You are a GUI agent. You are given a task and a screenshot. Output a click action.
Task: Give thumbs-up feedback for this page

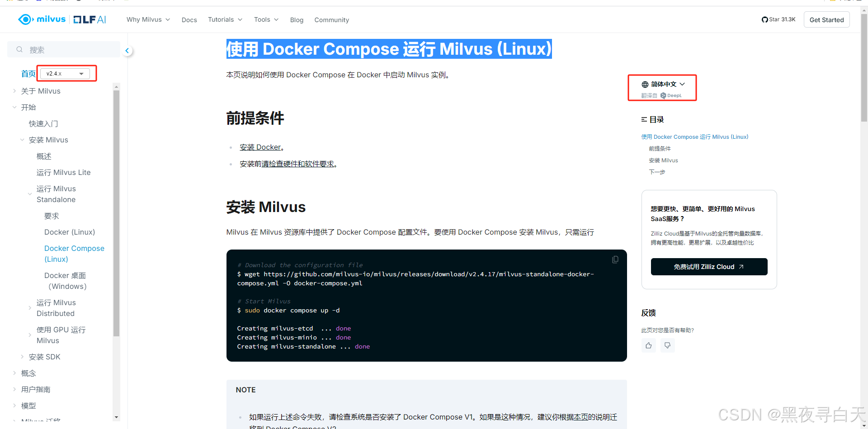click(x=648, y=345)
